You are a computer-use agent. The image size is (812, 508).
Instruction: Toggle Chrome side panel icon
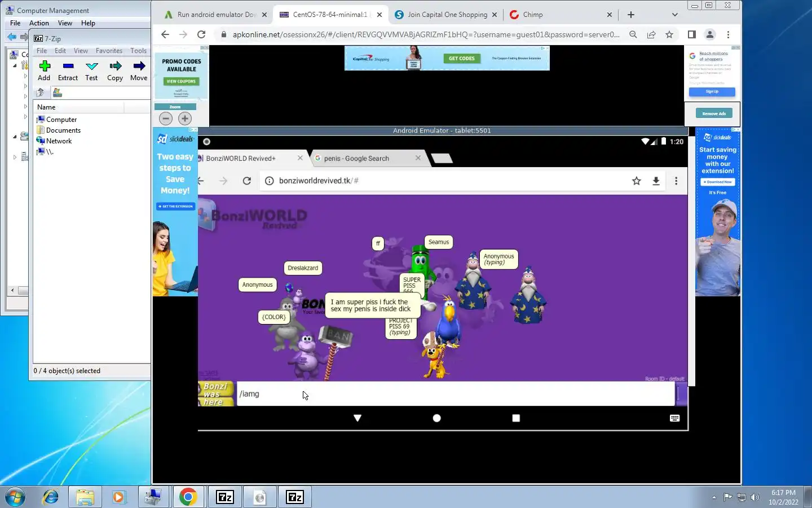(692, 34)
